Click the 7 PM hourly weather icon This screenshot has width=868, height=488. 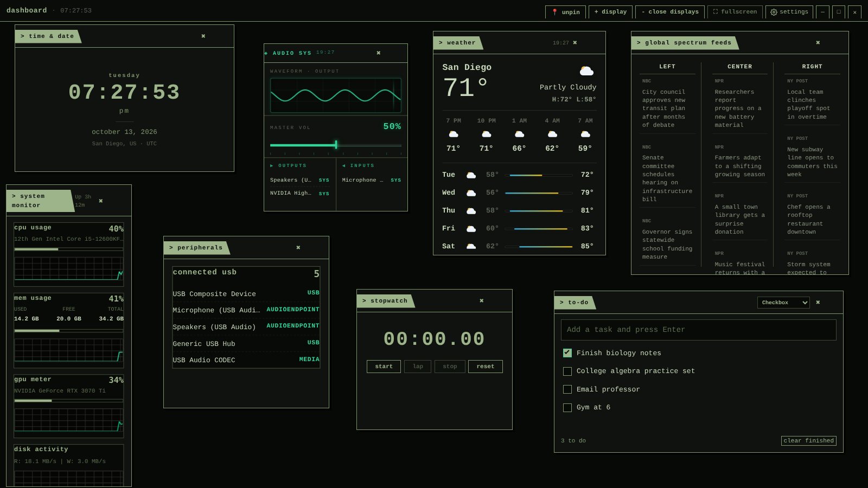[454, 134]
